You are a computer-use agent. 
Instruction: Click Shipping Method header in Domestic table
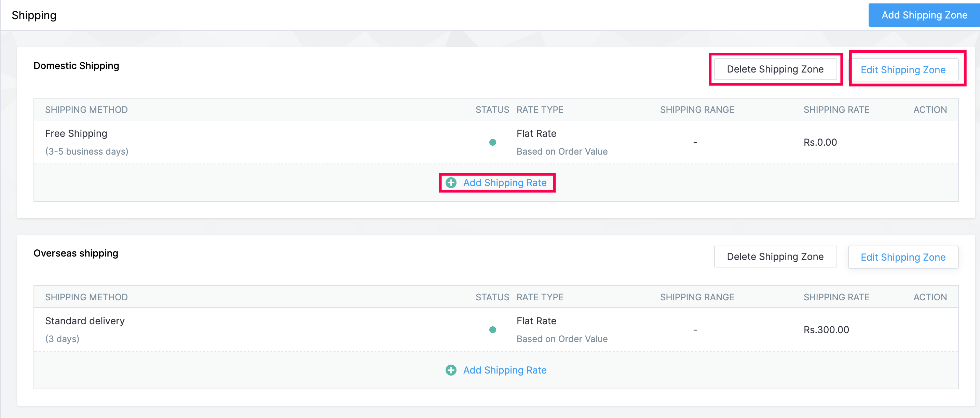[x=86, y=110]
